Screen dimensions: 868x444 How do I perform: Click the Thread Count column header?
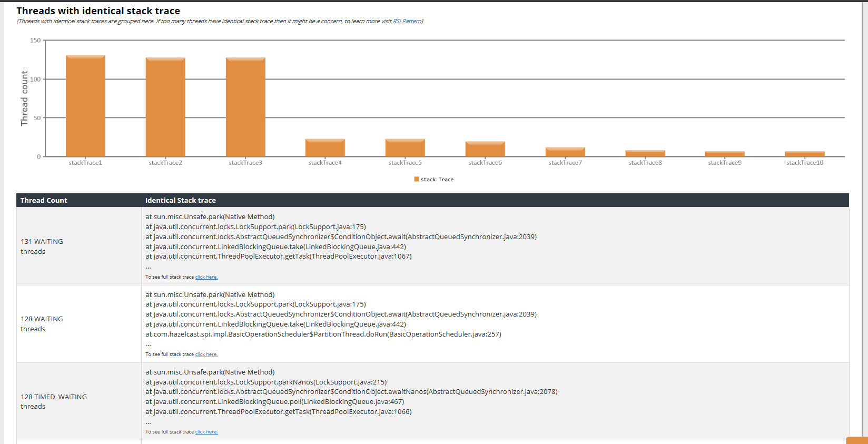pyautogui.click(x=44, y=200)
